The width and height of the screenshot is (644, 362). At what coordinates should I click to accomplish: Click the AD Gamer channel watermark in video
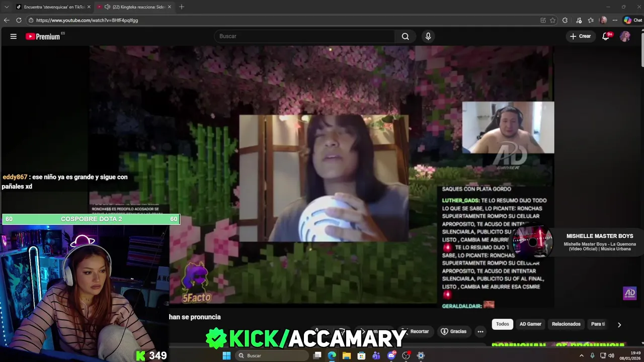630,293
